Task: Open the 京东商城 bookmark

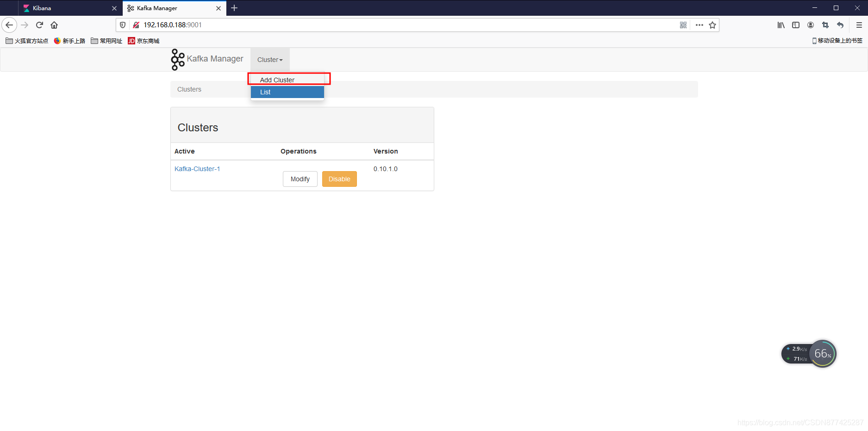Action: click(x=144, y=41)
